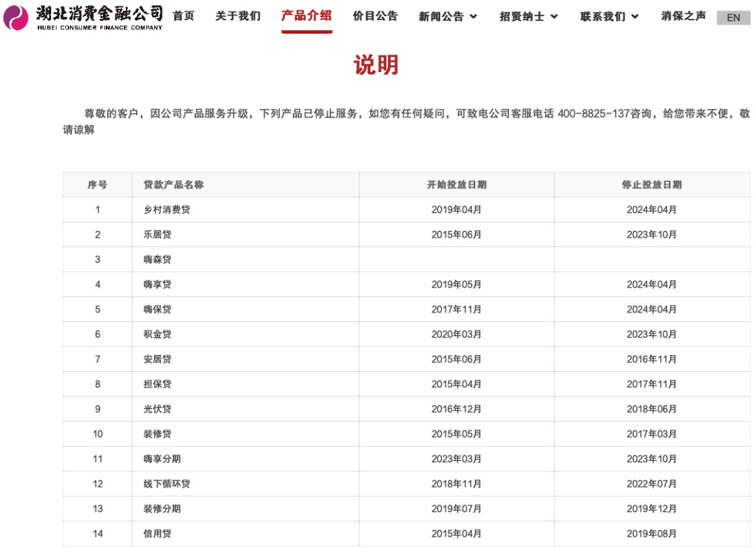This screenshot has width=756, height=549.
Task: Click stop date 2016年11月 of 安居贷
Action: [x=652, y=359]
